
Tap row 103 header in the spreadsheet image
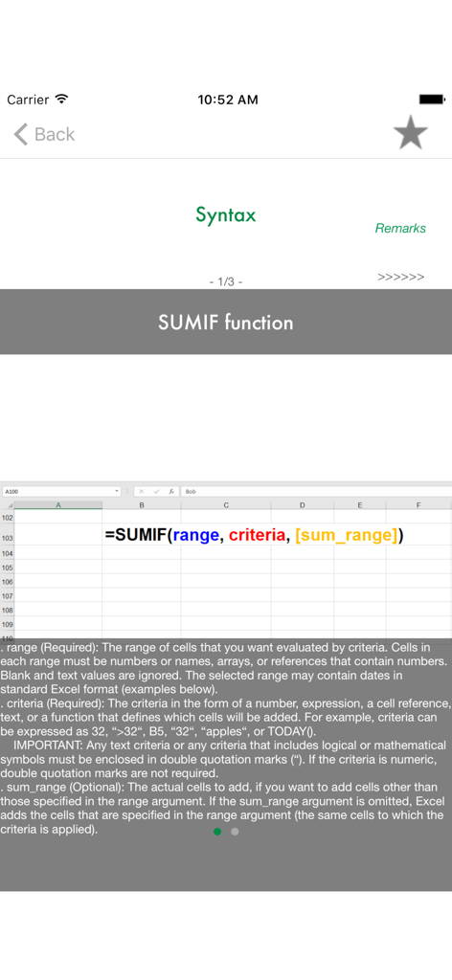click(8, 537)
